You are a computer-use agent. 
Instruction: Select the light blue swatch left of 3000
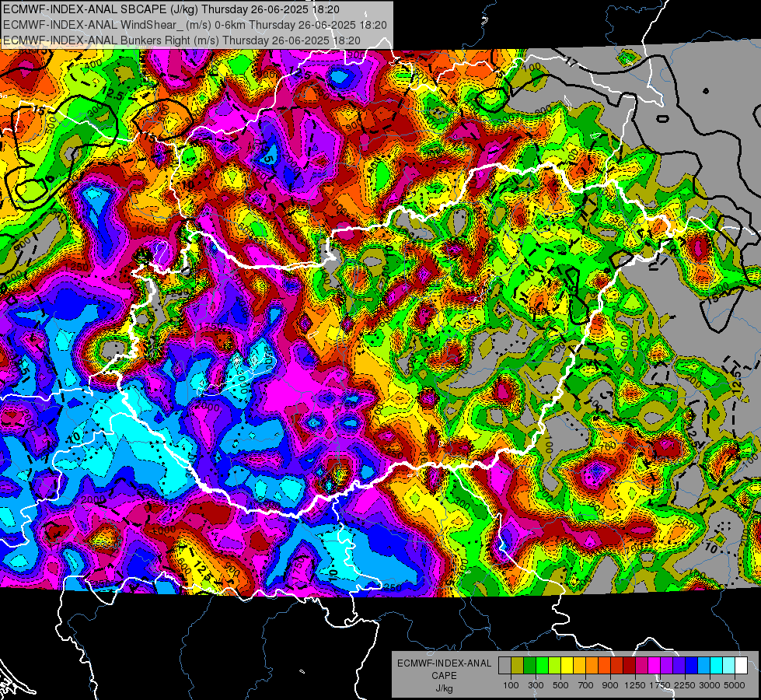coord(704,666)
